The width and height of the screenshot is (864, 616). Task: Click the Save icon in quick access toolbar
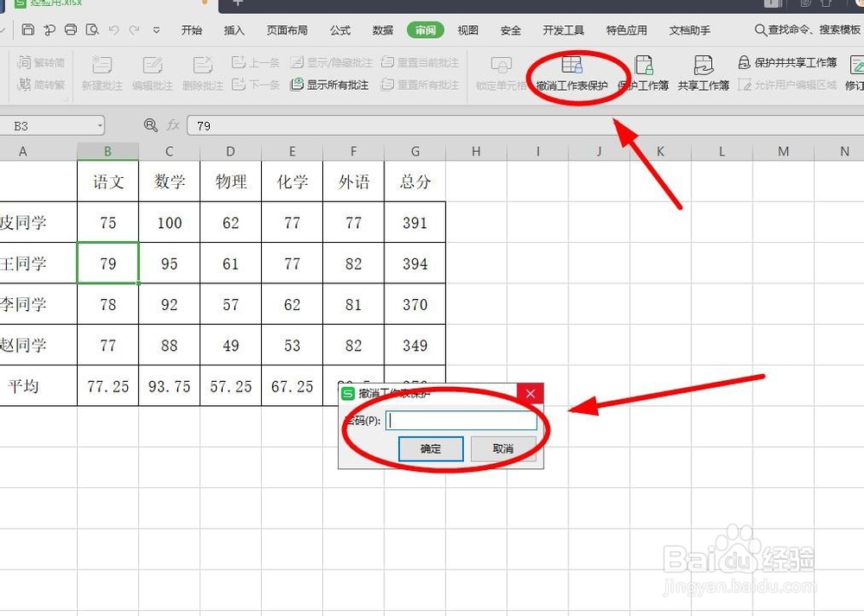[28, 29]
